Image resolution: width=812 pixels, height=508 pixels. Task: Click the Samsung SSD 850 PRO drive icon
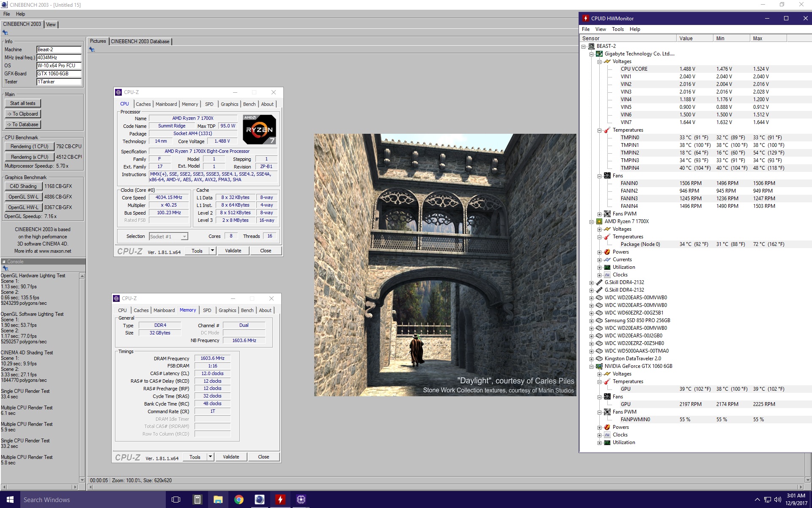point(599,320)
